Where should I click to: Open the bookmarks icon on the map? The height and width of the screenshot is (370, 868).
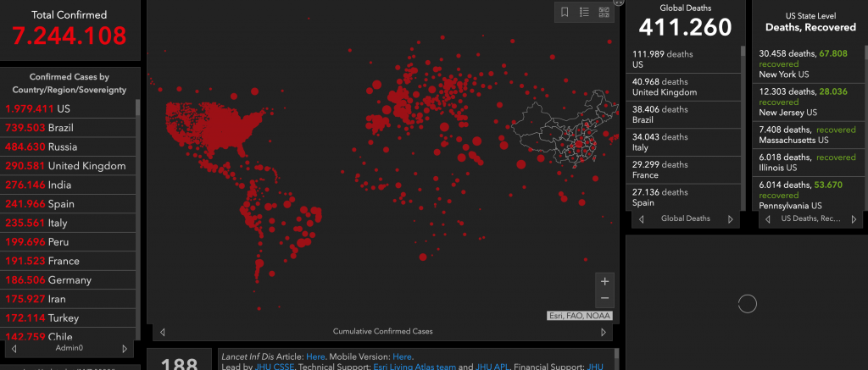[565, 12]
